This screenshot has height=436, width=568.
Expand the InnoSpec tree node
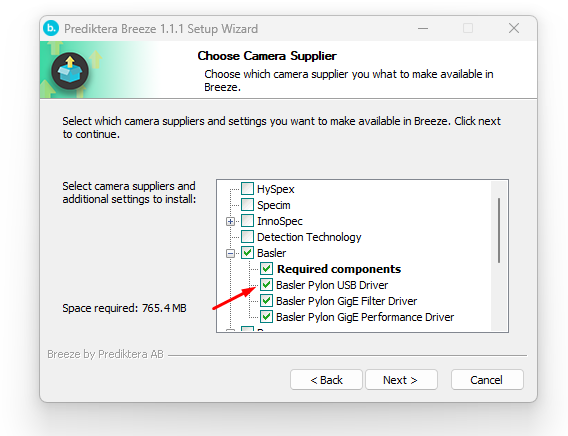230,221
